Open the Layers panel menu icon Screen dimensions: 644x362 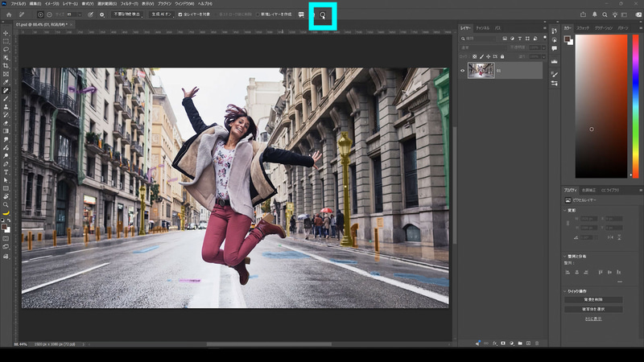pos(545,28)
